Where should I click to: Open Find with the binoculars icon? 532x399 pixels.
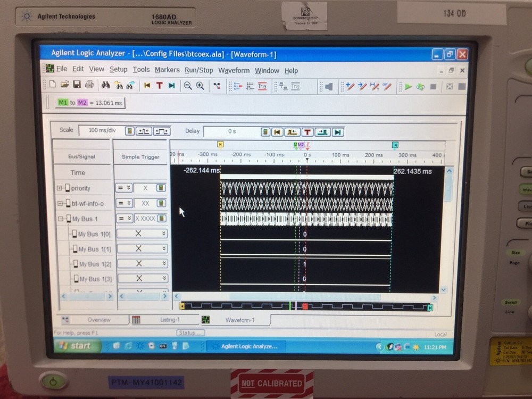pyautogui.click(x=105, y=85)
